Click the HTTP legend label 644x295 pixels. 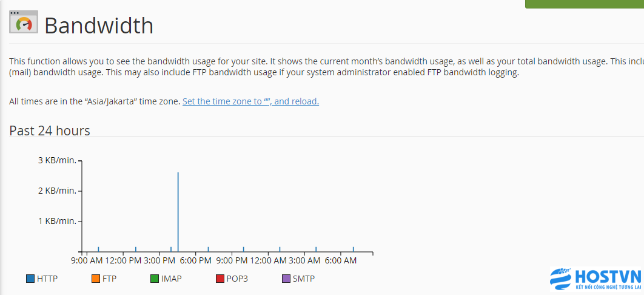click(47, 279)
